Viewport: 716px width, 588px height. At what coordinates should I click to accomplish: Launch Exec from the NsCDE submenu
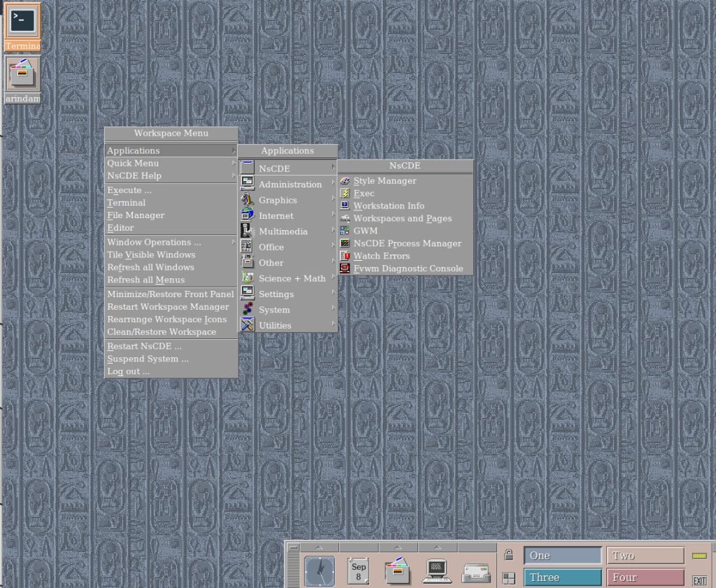point(405,194)
